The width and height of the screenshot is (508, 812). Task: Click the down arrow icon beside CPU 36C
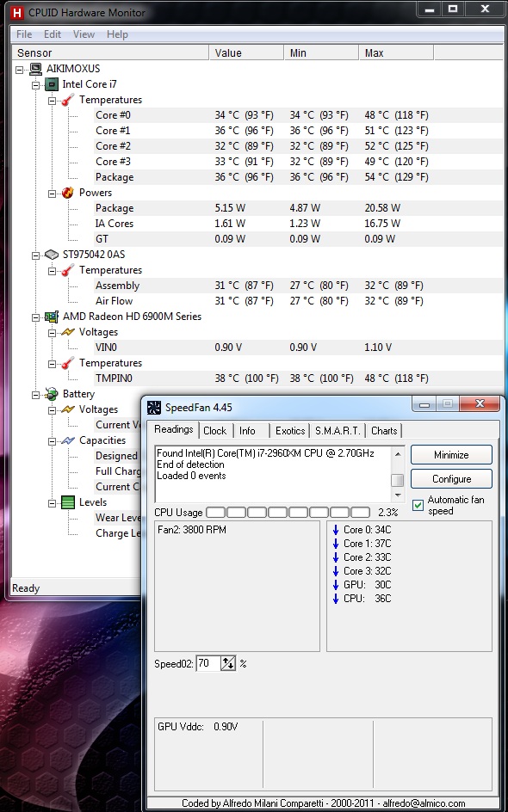tap(336, 600)
